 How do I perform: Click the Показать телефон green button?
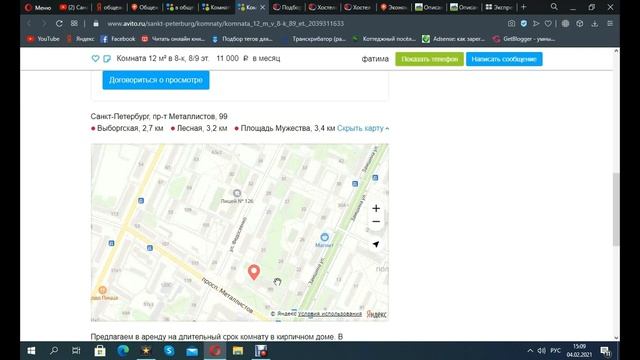[429, 59]
